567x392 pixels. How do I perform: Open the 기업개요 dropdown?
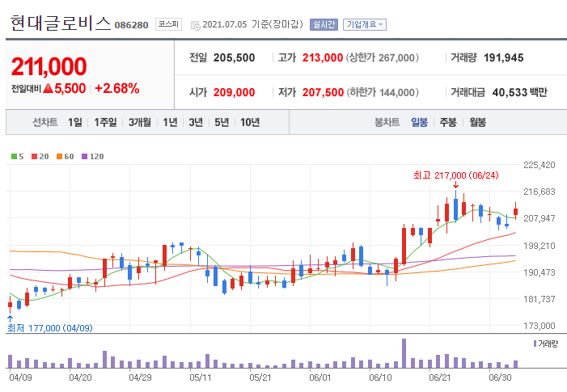coord(365,24)
